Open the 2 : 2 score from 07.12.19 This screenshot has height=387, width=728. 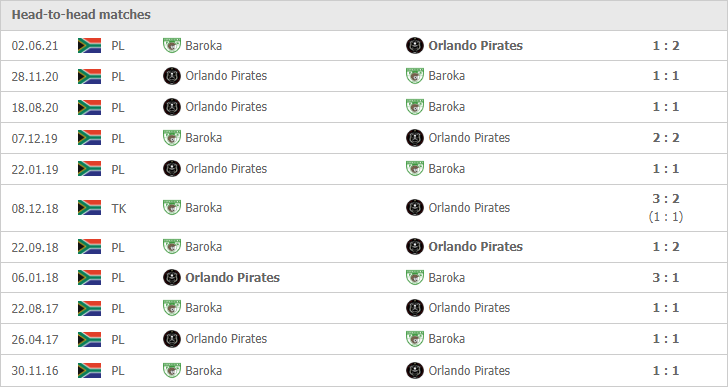point(666,137)
